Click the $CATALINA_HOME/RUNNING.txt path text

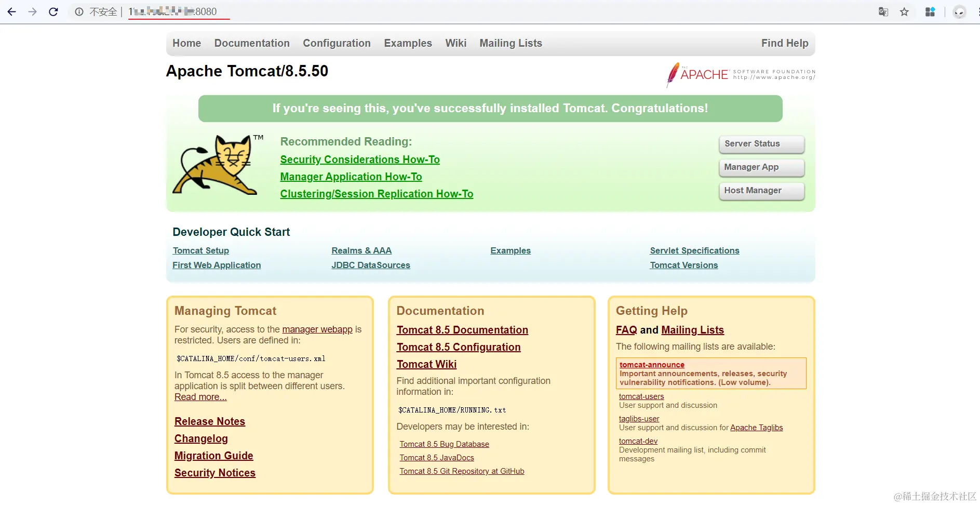coord(452,410)
